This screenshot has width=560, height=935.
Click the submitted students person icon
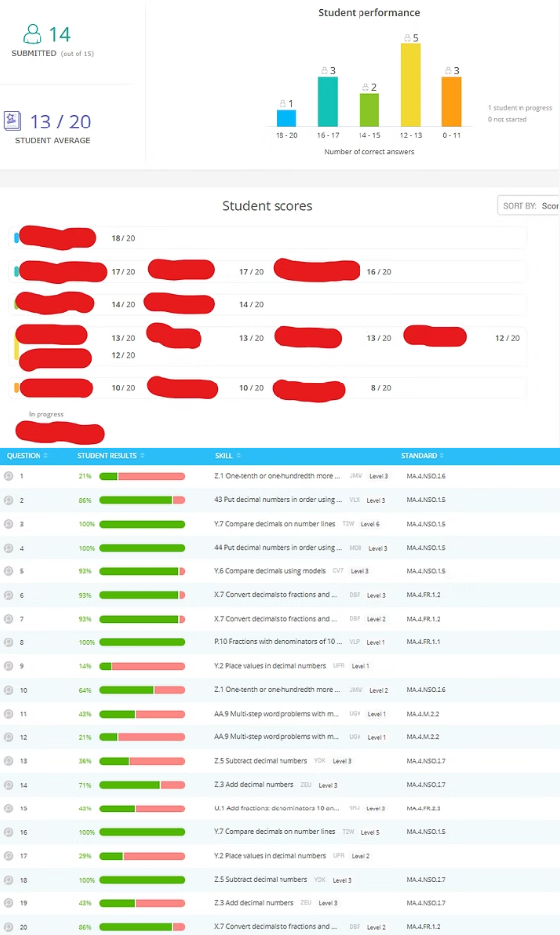[x=33, y=34]
